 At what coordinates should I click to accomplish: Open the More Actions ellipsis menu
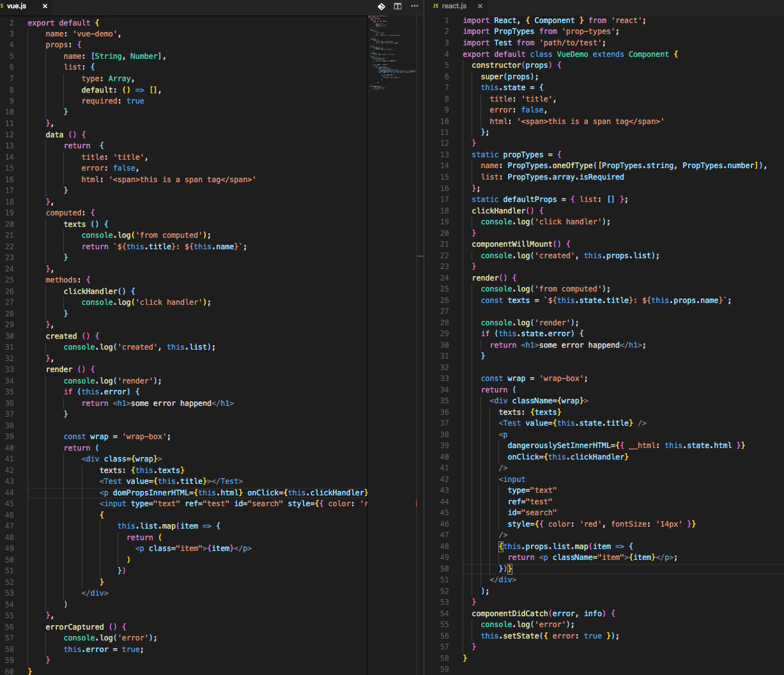coord(414,6)
